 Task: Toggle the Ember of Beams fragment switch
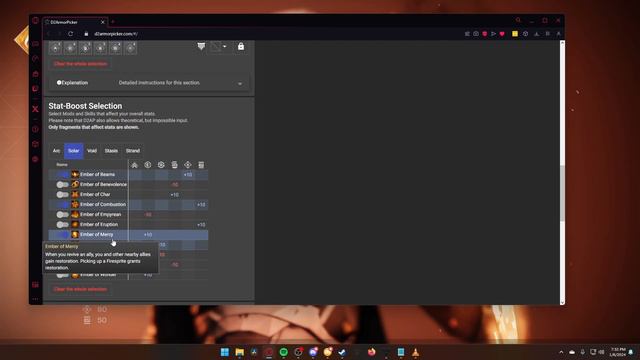(62, 174)
